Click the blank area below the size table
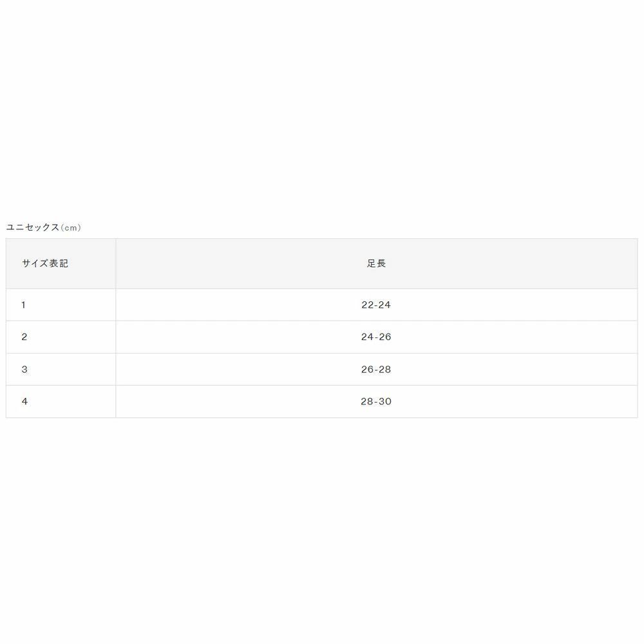Viewport: 644px width, 644px height. [322, 528]
